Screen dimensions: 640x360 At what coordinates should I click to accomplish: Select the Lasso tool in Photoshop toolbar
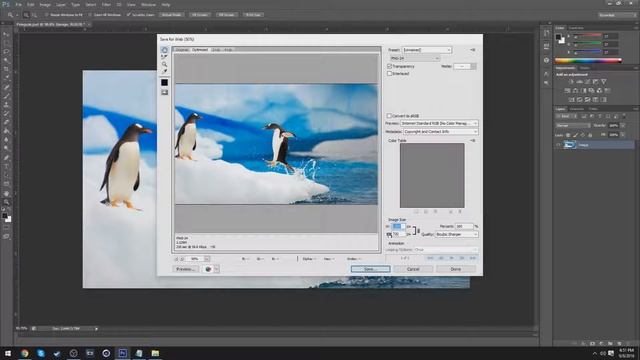coord(6,52)
